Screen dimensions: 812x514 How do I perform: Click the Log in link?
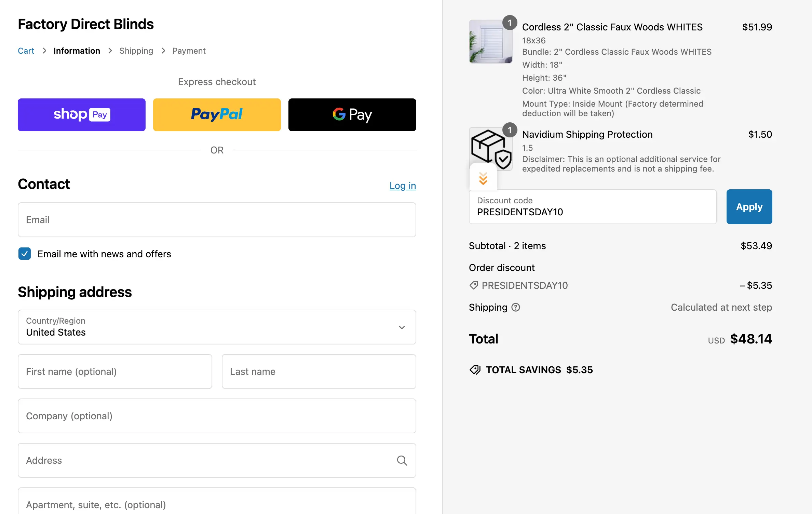[403, 186]
